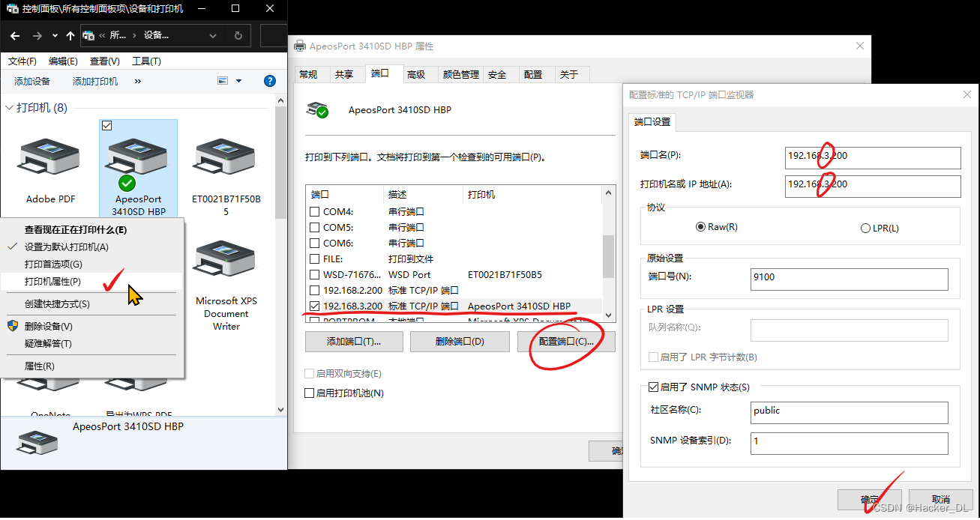Open the recent locations dropdown arrow
Viewport: 980px width, 520px height.
55,35
